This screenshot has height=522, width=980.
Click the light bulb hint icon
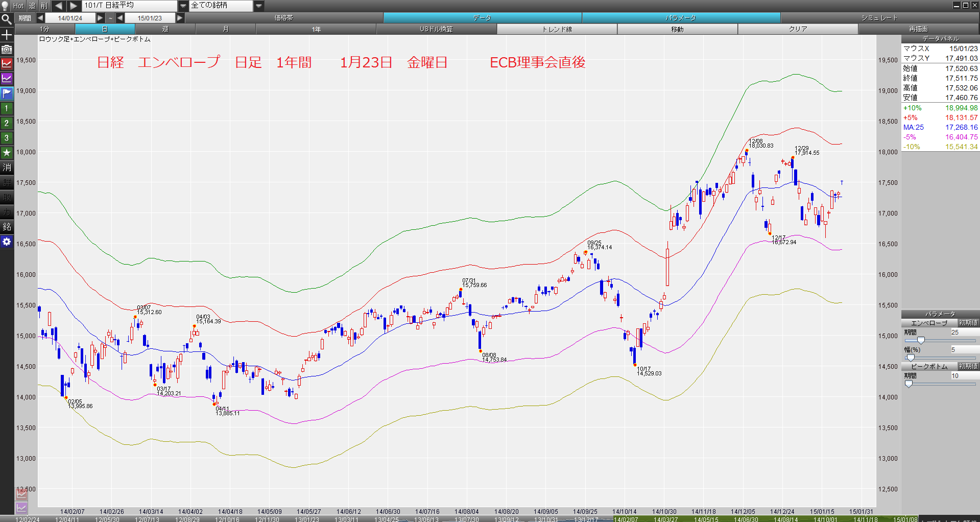6,6
